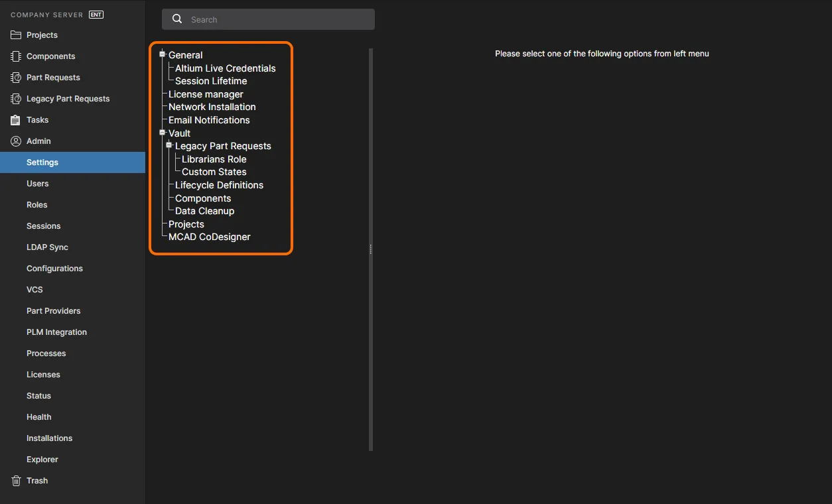Select Lifecycle Definitions setting

(x=219, y=185)
